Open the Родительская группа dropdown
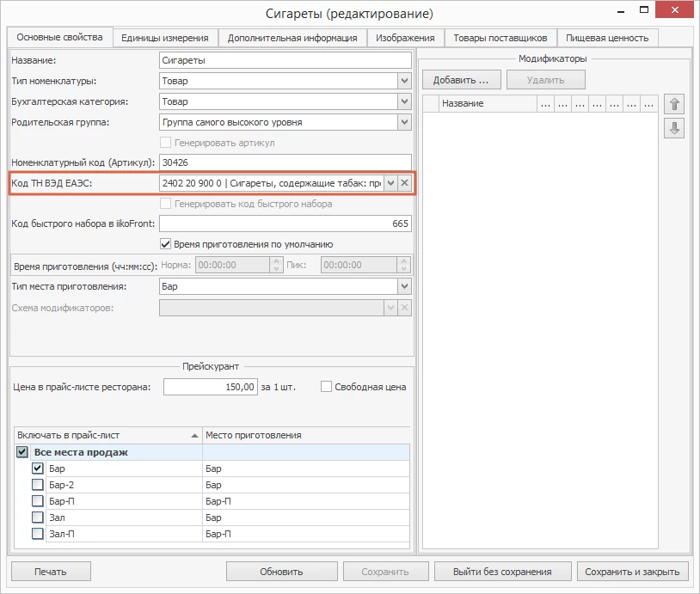The height and width of the screenshot is (594, 700). [404, 122]
